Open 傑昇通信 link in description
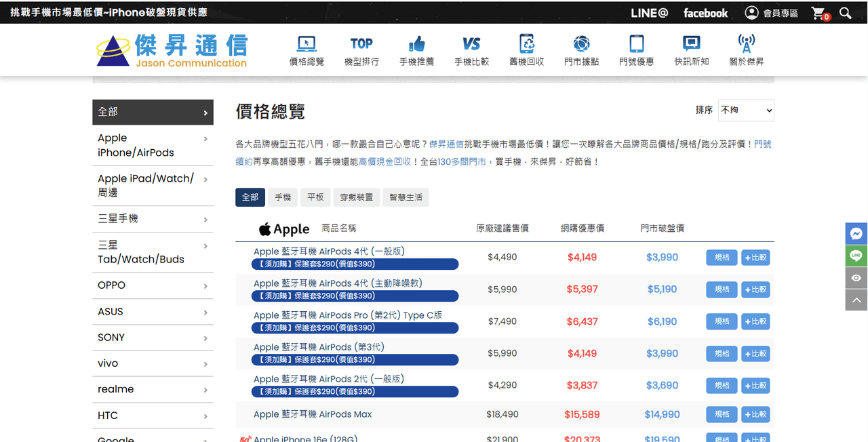 446,144
